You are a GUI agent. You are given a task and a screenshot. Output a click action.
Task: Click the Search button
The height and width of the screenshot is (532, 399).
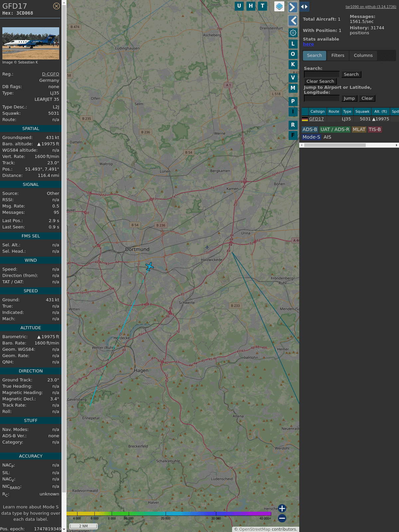click(351, 74)
